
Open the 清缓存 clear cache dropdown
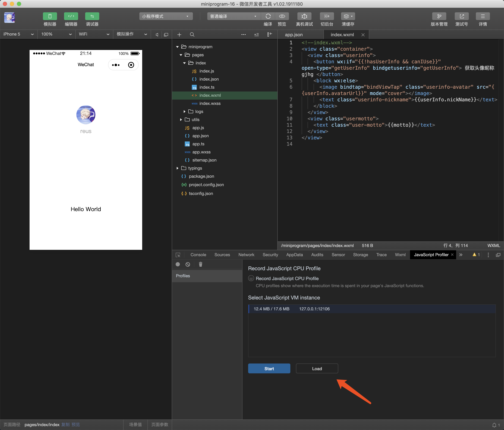[x=348, y=16]
